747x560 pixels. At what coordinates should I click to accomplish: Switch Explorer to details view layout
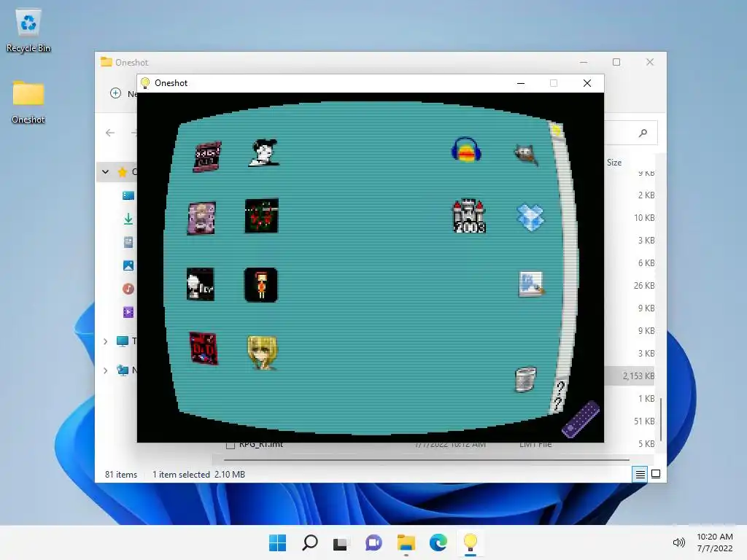coord(640,474)
